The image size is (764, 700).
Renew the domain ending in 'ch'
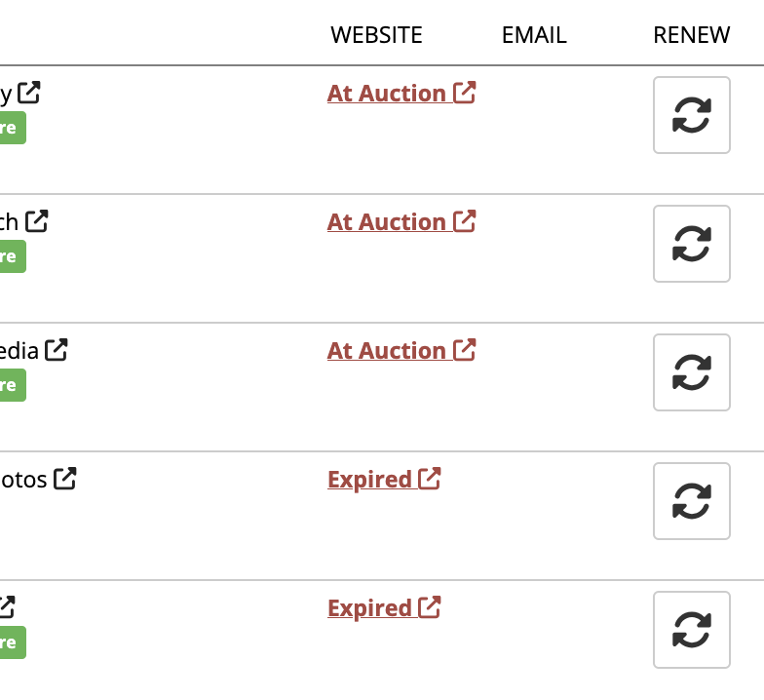pos(691,244)
